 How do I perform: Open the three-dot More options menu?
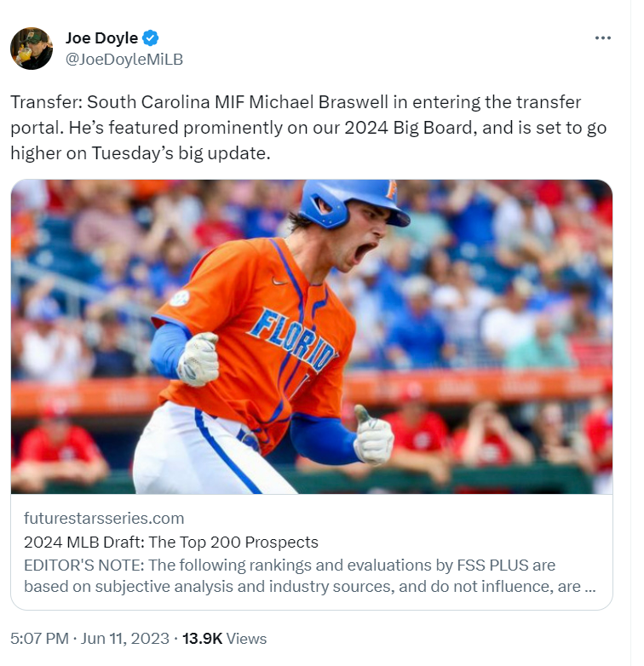coord(603,38)
